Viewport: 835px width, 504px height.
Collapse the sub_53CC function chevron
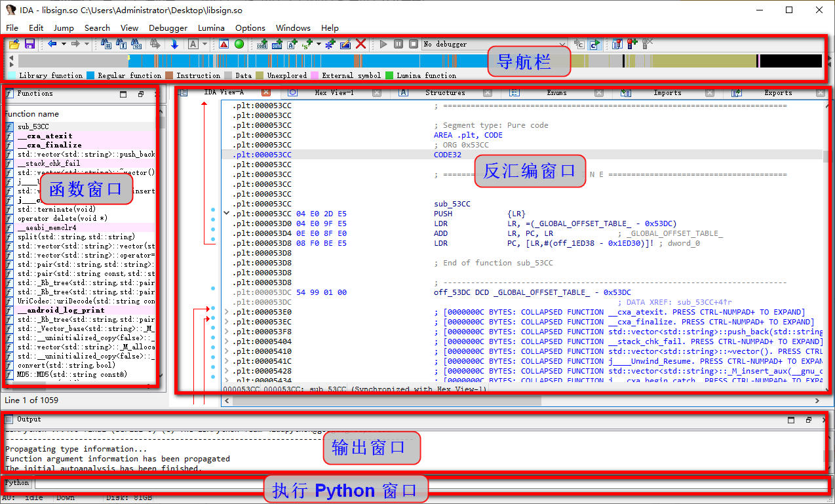coord(227,214)
